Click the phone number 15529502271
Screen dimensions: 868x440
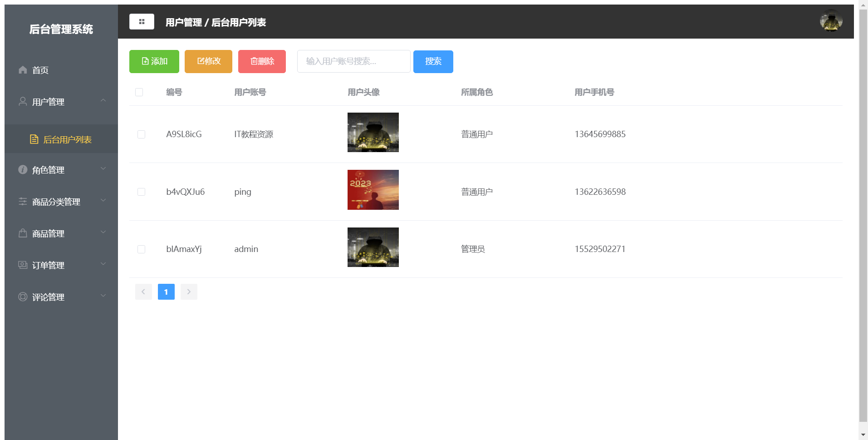(x=600, y=249)
